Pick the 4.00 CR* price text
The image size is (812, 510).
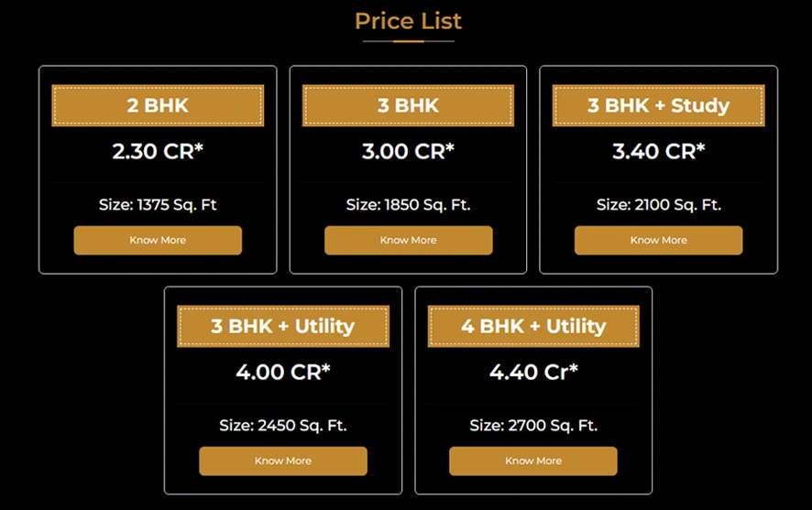(282, 373)
